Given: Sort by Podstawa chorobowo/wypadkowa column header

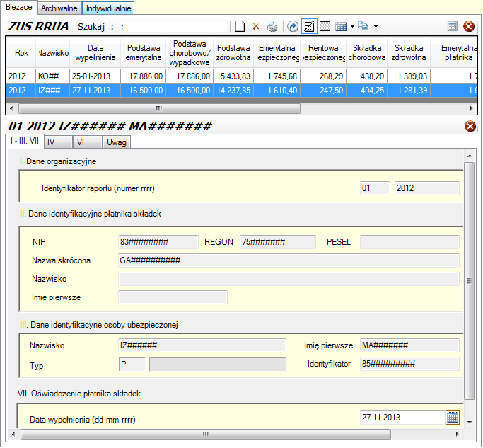Looking at the screenshot, I should pos(190,52).
